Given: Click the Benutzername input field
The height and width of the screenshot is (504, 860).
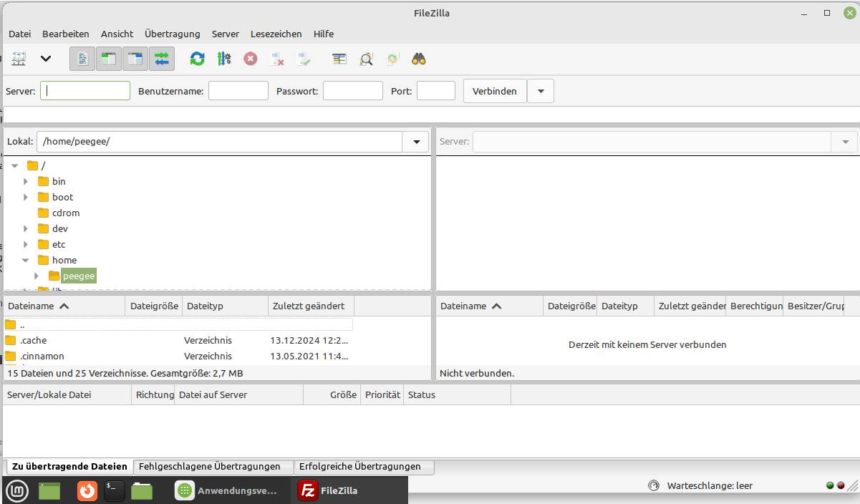Looking at the screenshot, I should click(x=238, y=91).
